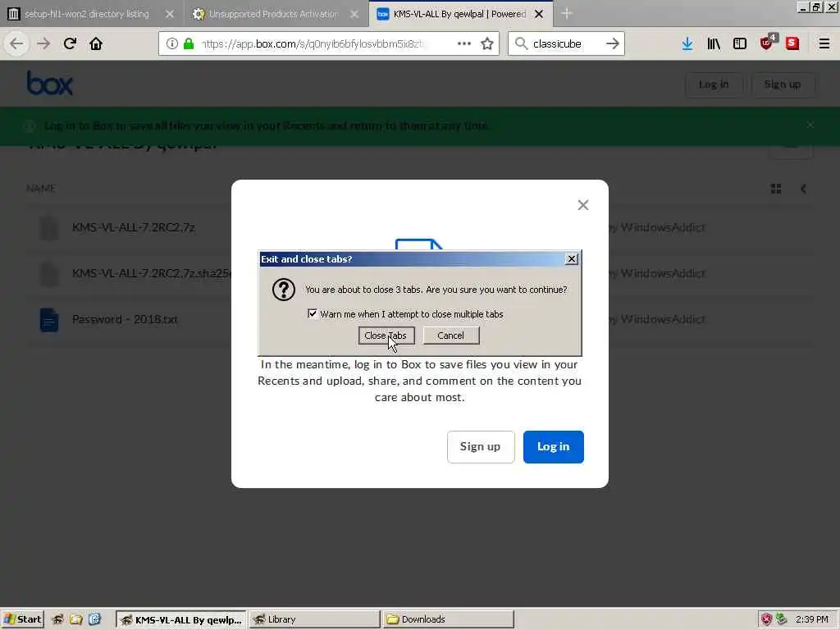Click the first quick launch Firefox icon

tap(57, 619)
